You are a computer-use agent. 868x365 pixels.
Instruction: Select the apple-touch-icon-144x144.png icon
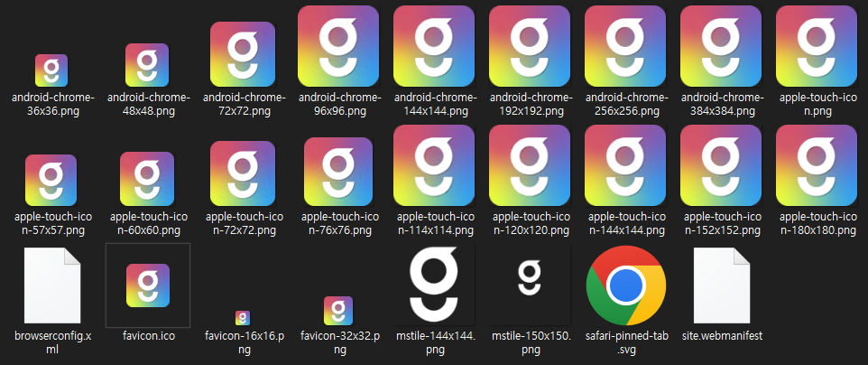click(625, 165)
